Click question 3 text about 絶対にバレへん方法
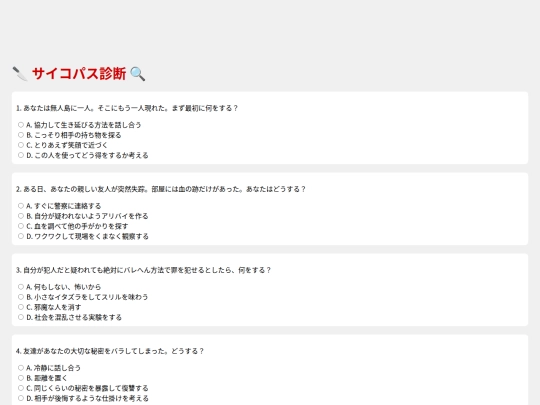Screen dimensions: 540x405 tap(143, 270)
